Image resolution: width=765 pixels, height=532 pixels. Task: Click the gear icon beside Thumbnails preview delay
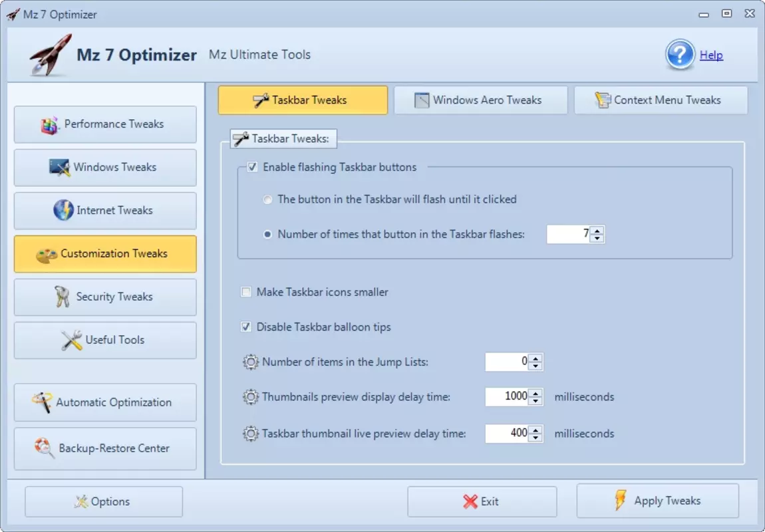pos(251,397)
